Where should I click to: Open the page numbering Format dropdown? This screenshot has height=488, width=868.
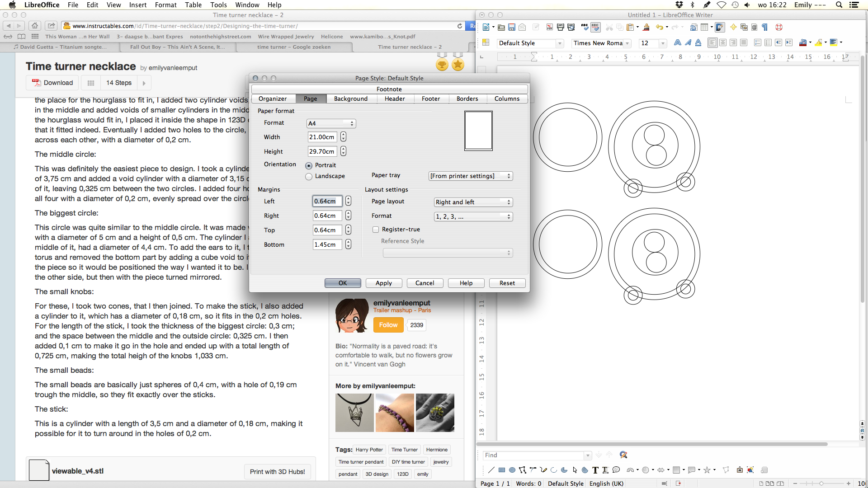pos(472,216)
